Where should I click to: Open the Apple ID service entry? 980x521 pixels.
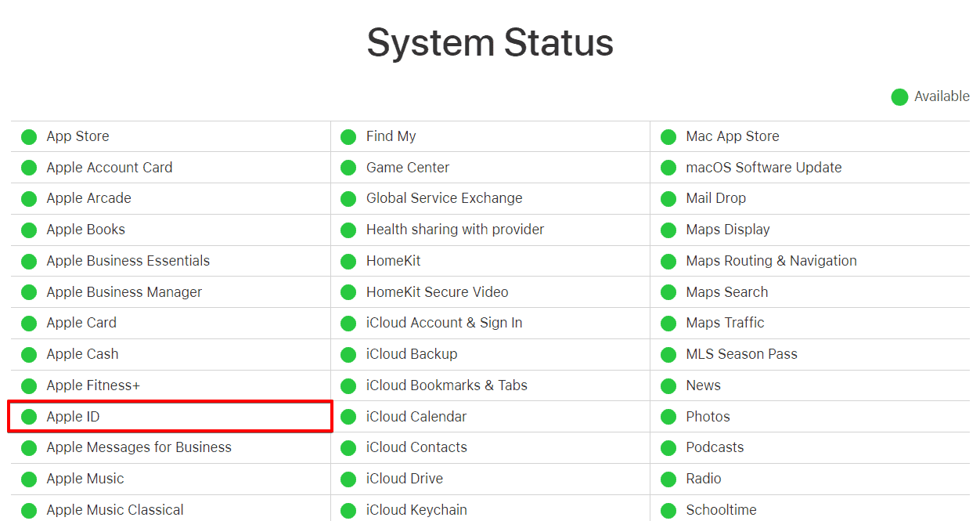(73, 417)
